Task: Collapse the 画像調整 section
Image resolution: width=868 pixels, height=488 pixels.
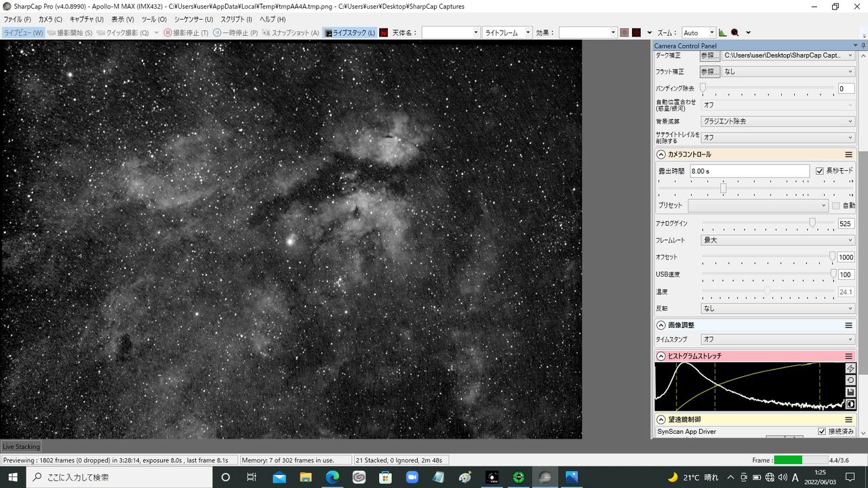Action: pyautogui.click(x=661, y=325)
